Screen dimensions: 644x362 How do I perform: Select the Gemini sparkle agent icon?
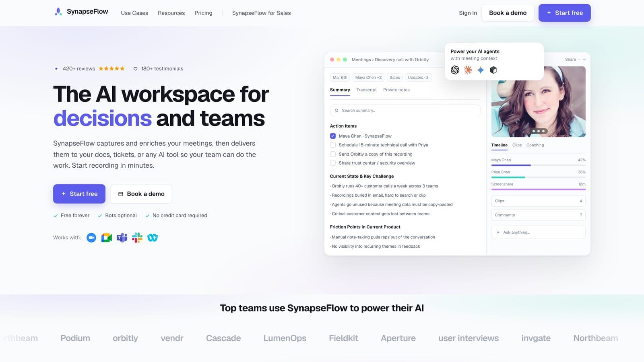click(x=481, y=70)
